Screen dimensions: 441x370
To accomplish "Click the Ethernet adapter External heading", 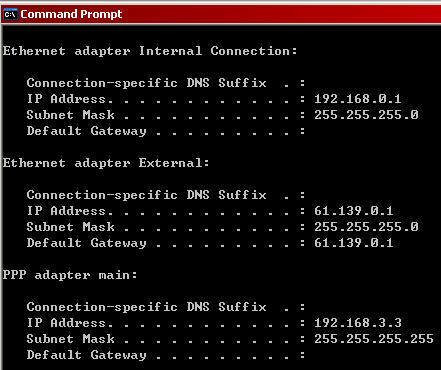I will point(106,163).
